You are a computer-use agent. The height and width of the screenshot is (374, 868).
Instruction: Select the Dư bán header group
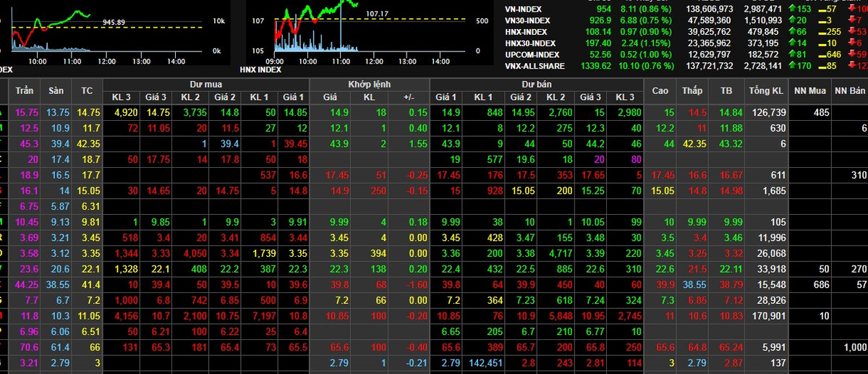pyautogui.click(x=535, y=84)
